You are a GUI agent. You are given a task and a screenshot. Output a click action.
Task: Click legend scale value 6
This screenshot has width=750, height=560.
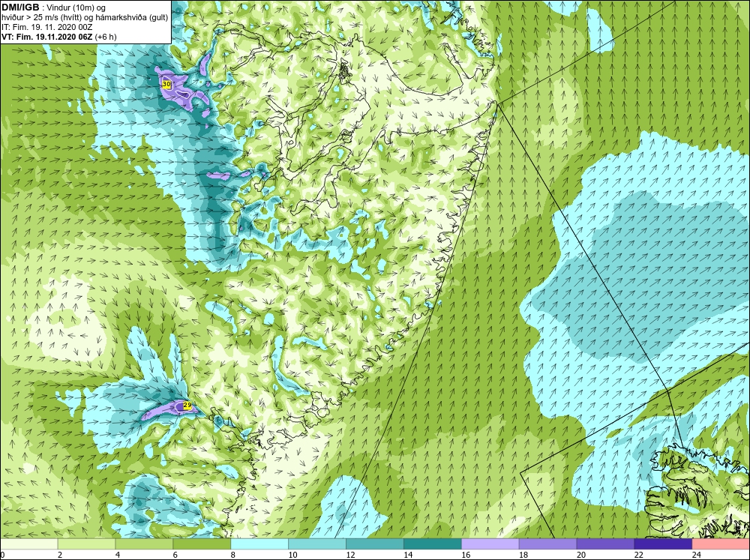[175, 555]
